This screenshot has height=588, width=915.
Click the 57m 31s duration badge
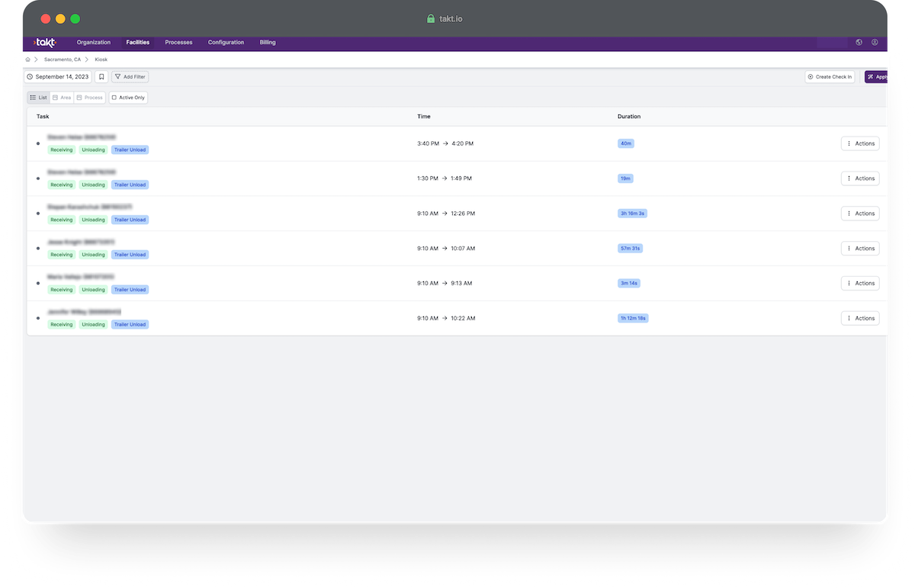pyautogui.click(x=630, y=248)
